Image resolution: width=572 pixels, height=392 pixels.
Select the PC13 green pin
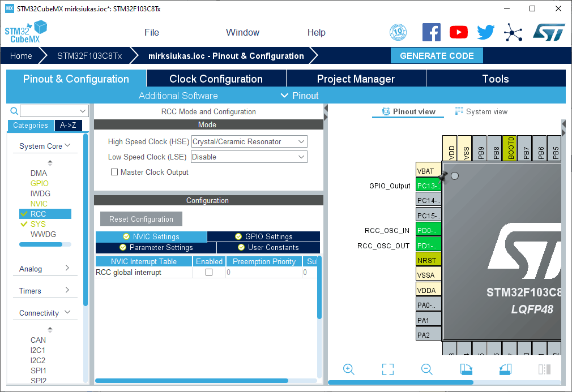coord(428,186)
